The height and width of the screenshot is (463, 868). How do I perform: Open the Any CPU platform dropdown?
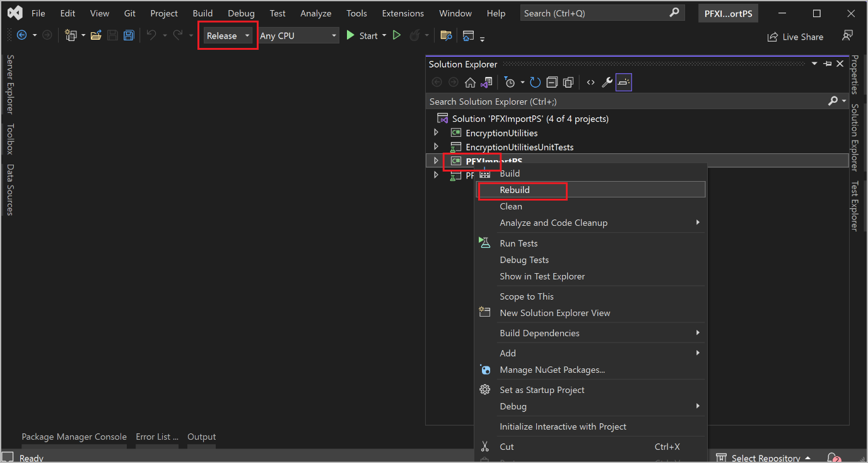click(x=333, y=35)
